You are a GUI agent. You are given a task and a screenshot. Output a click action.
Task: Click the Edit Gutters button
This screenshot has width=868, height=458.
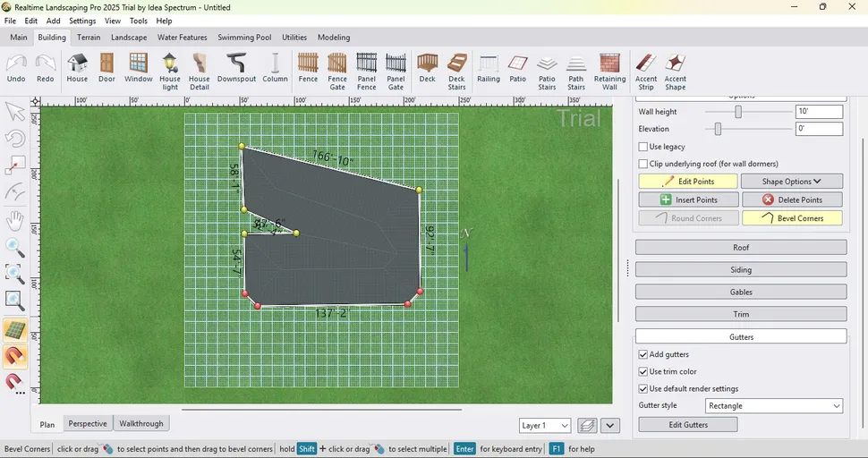tap(687, 425)
